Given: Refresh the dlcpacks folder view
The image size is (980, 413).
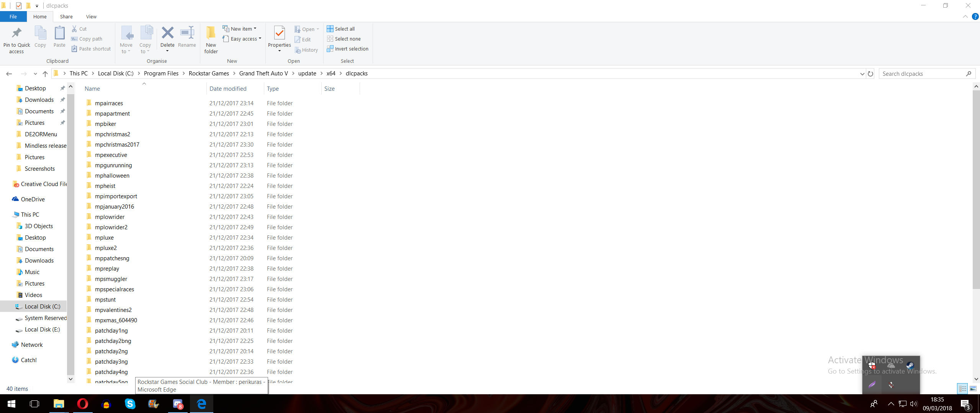Looking at the screenshot, I should point(870,73).
